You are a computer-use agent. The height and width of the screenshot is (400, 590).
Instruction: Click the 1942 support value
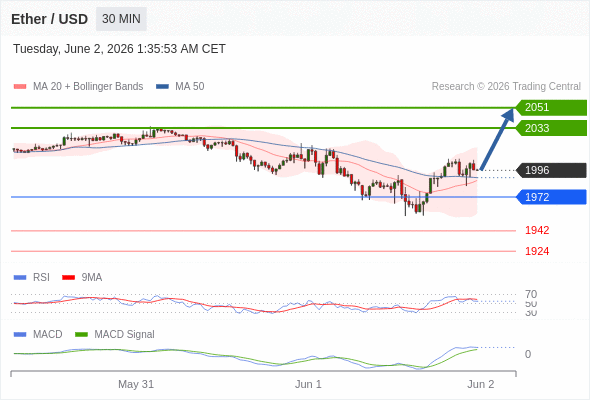[537, 230]
